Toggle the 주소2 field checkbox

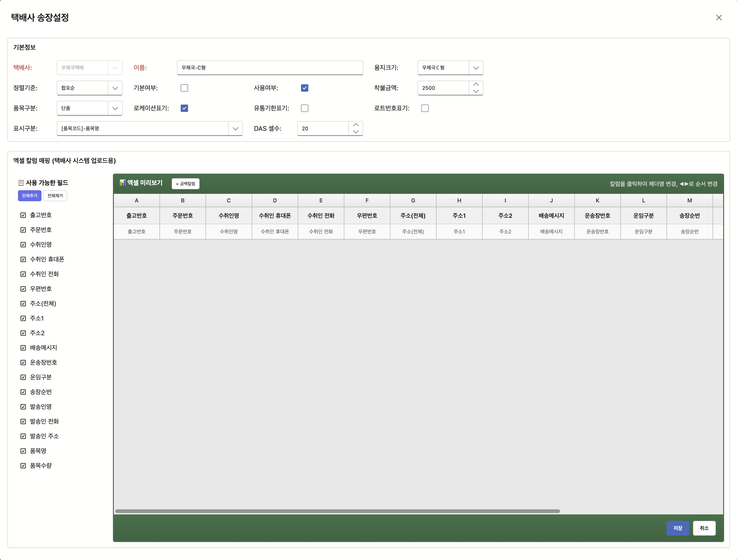click(x=23, y=333)
